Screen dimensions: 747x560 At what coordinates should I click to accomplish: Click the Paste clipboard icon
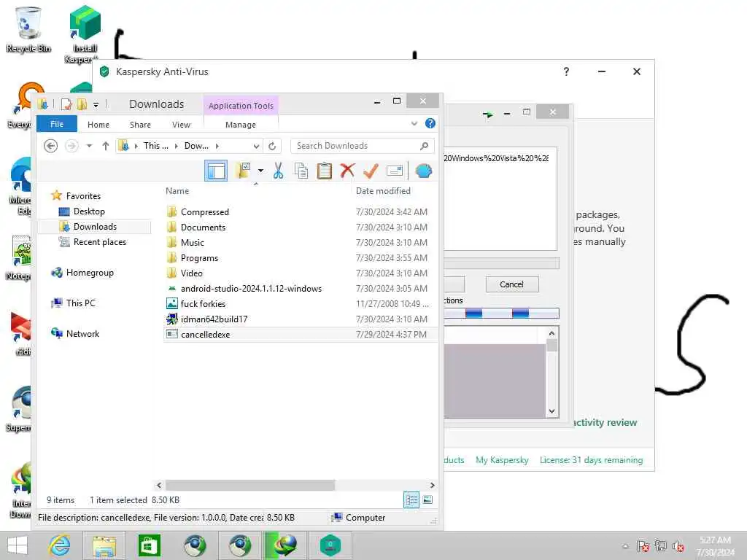coord(325,171)
